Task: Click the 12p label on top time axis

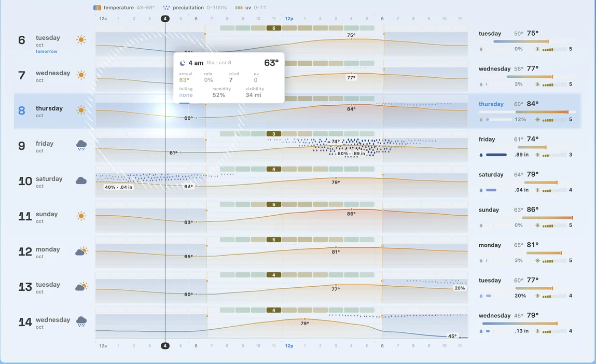Action: (x=289, y=19)
